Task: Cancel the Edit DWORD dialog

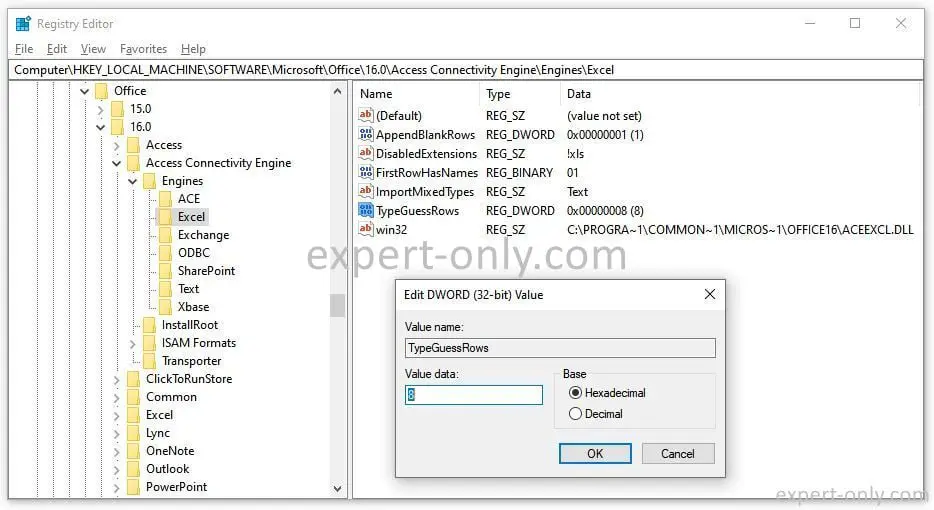Action: pos(678,453)
